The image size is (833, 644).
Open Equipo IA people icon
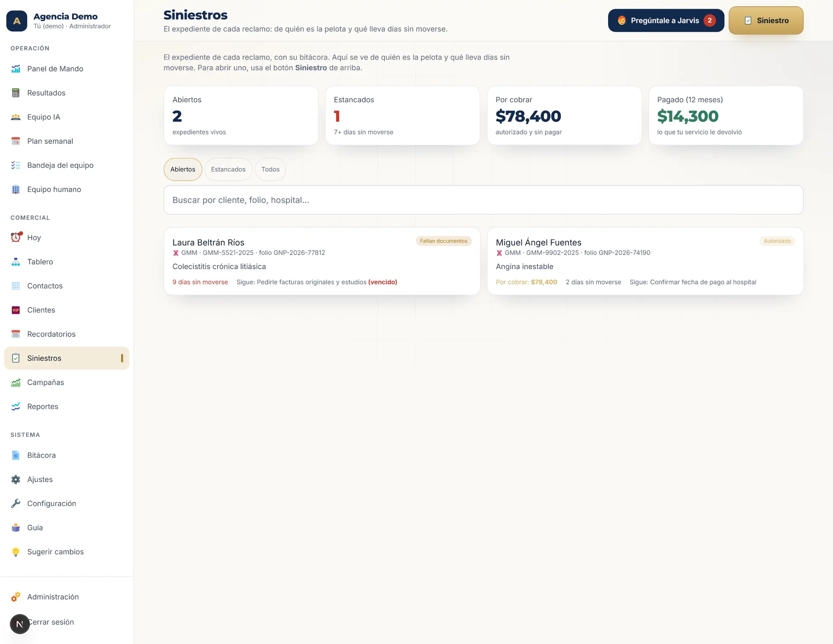click(x=16, y=117)
